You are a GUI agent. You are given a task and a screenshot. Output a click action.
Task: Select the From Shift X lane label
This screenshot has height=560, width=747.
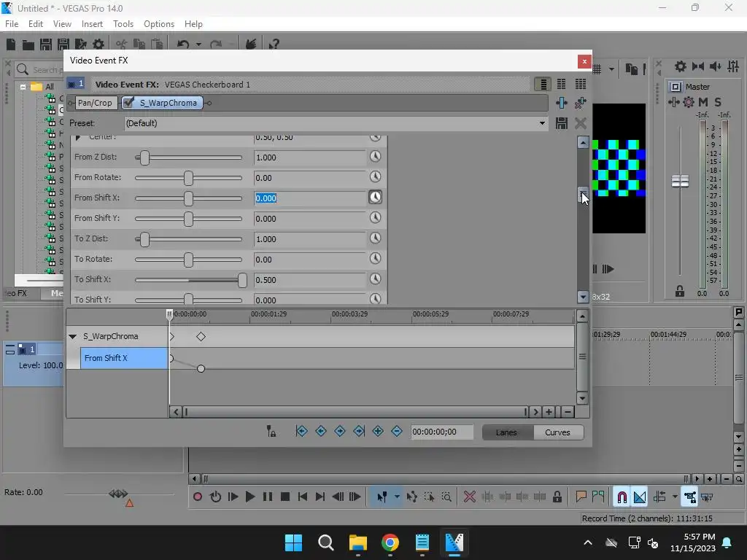pyautogui.click(x=124, y=358)
